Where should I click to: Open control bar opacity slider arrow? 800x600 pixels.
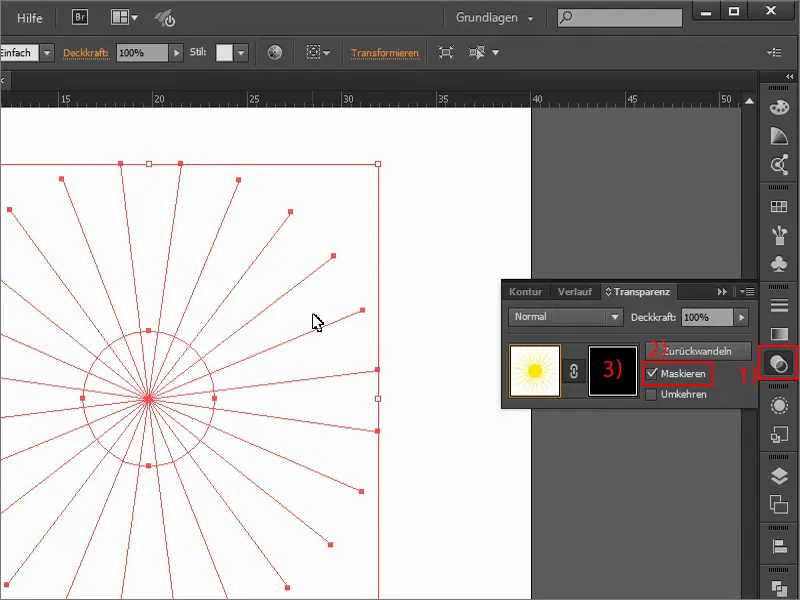pos(176,53)
